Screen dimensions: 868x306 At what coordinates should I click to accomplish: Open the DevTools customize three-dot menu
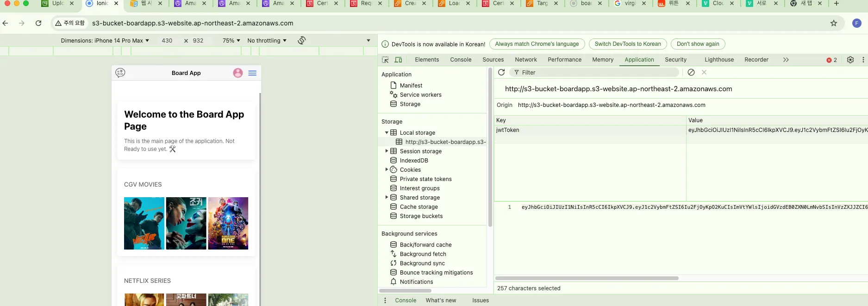tap(863, 60)
